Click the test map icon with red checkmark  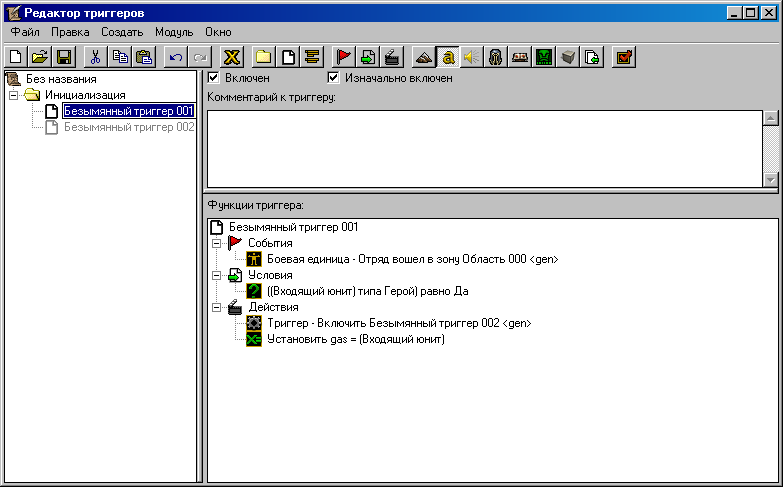point(624,57)
